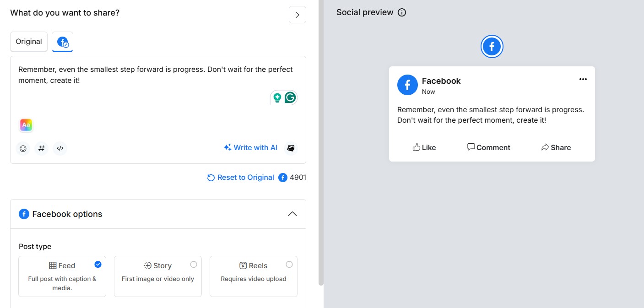The width and height of the screenshot is (644, 308).
Task: Open the media upload image icon
Action: tap(290, 148)
